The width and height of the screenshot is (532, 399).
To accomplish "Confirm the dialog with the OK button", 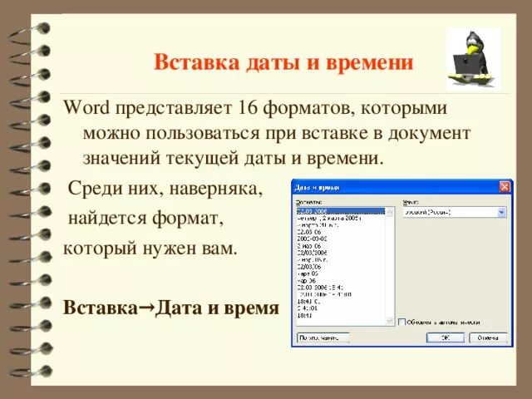I will 445,337.
